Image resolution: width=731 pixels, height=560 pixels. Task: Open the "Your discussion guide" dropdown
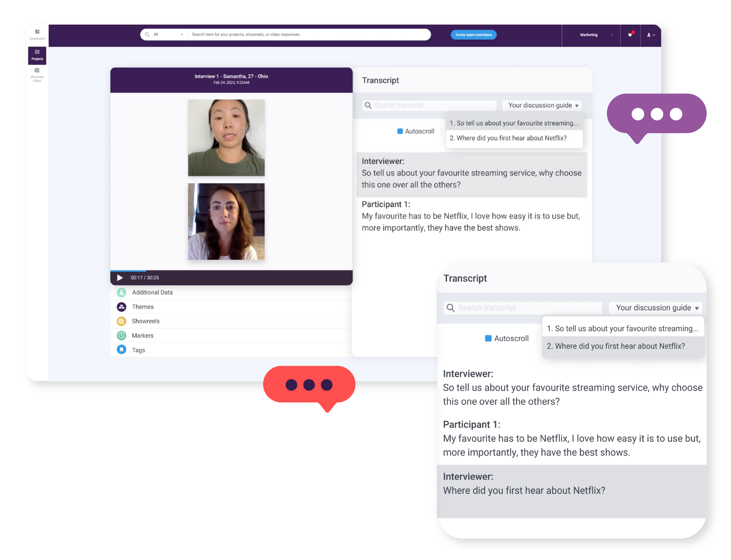click(542, 105)
